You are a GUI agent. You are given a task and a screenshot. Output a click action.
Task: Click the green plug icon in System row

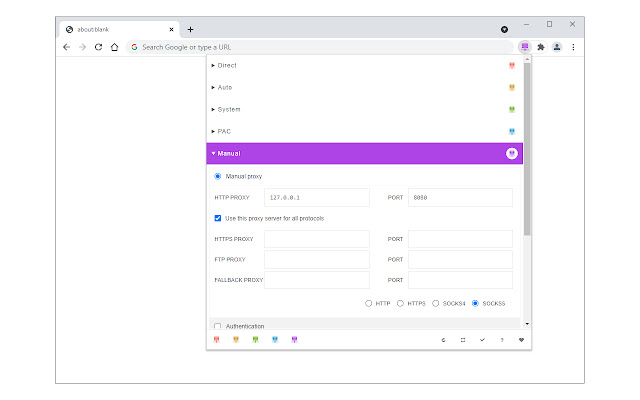click(x=512, y=109)
